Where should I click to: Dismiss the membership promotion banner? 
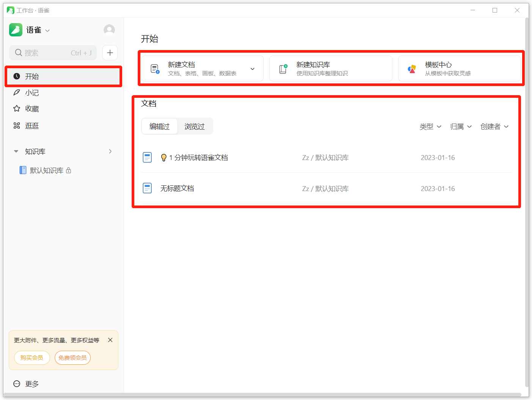pyautogui.click(x=110, y=340)
